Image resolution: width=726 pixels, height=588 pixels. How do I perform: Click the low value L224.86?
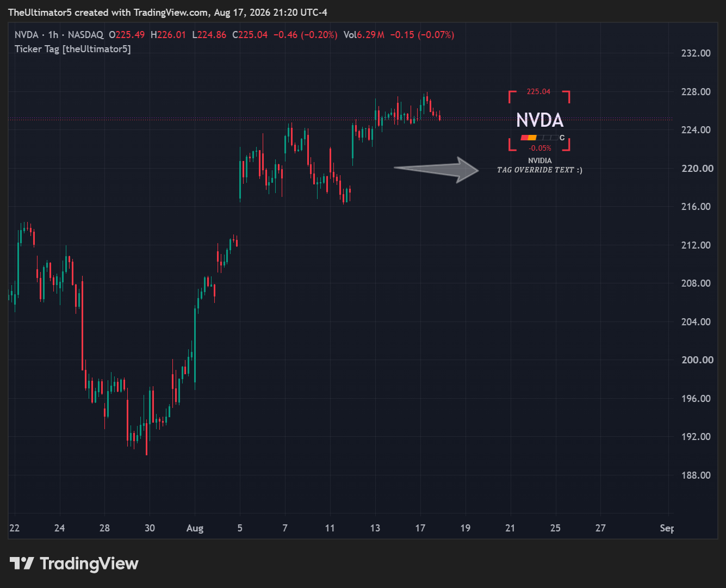[x=209, y=35]
